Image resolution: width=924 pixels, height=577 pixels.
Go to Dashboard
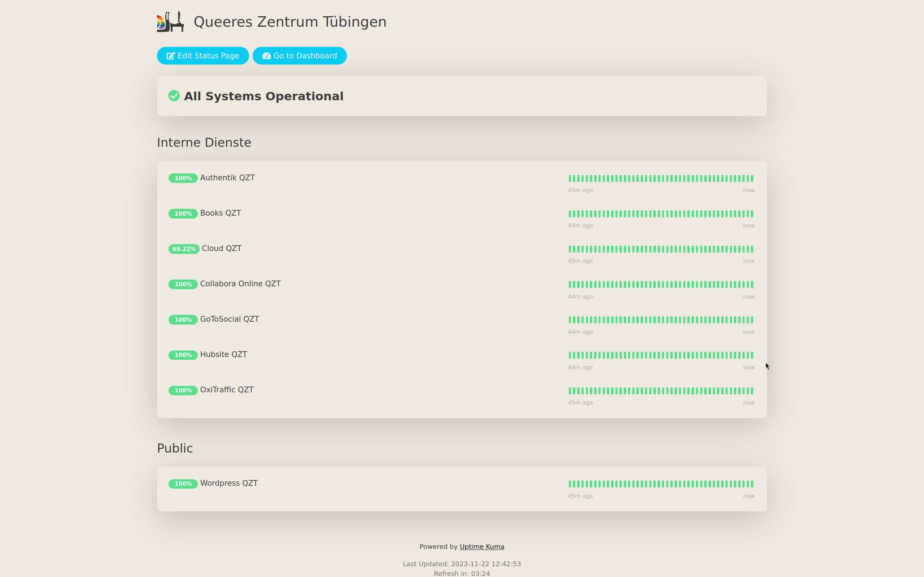[x=299, y=56]
